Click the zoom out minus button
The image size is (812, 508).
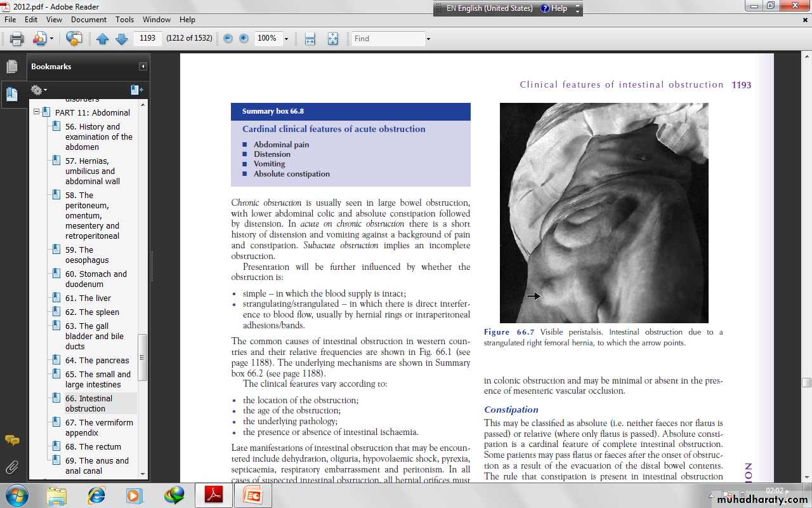click(228, 39)
